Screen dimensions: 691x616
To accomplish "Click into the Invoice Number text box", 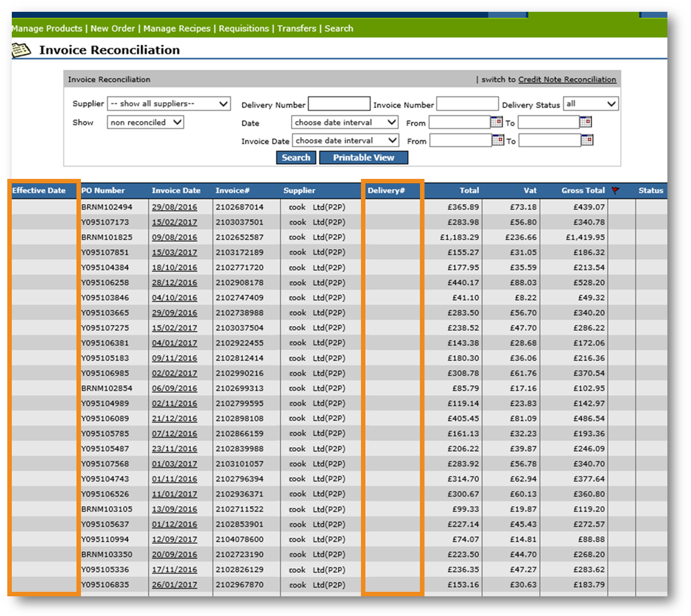I will coord(467,104).
